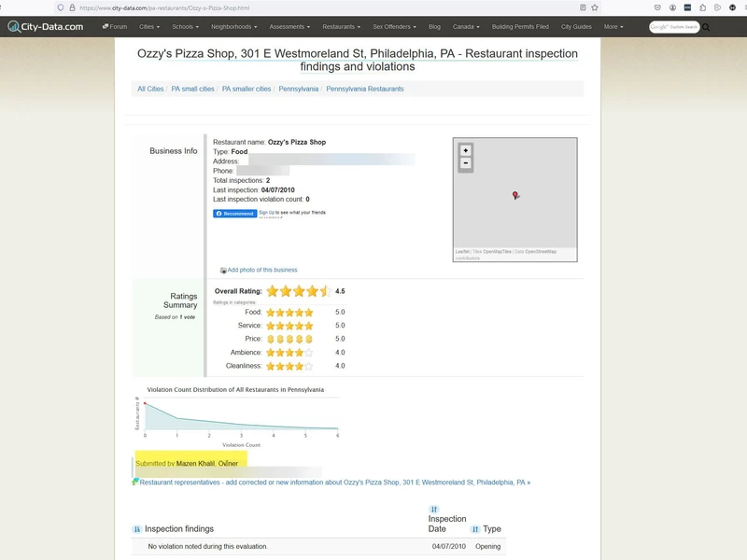Screen dimensions: 747x560
Task: Open PA smaller cities breadcrumb
Action: click(x=247, y=89)
